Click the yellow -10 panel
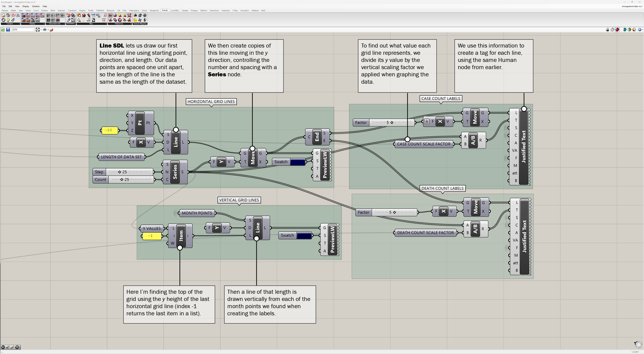 click(x=109, y=130)
